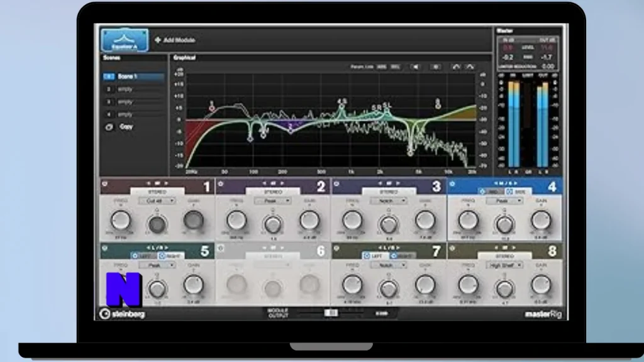Open band 4 Peak filter type dropdown
Screen dimensions: 644x362
click(x=504, y=200)
